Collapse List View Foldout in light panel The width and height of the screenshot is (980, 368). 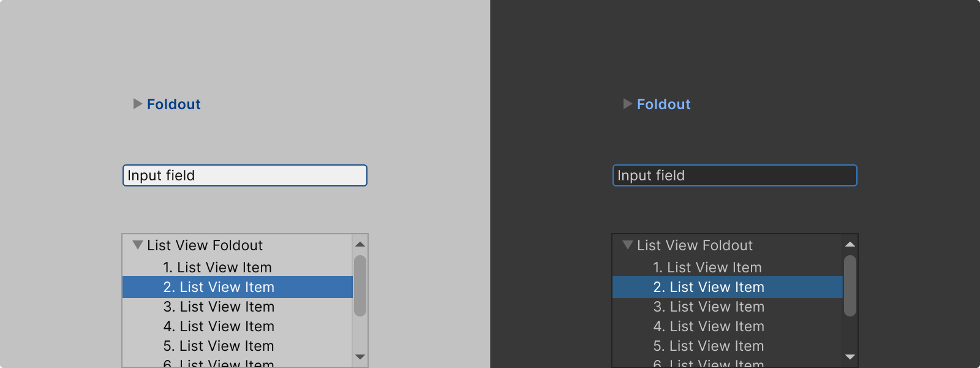[138, 245]
